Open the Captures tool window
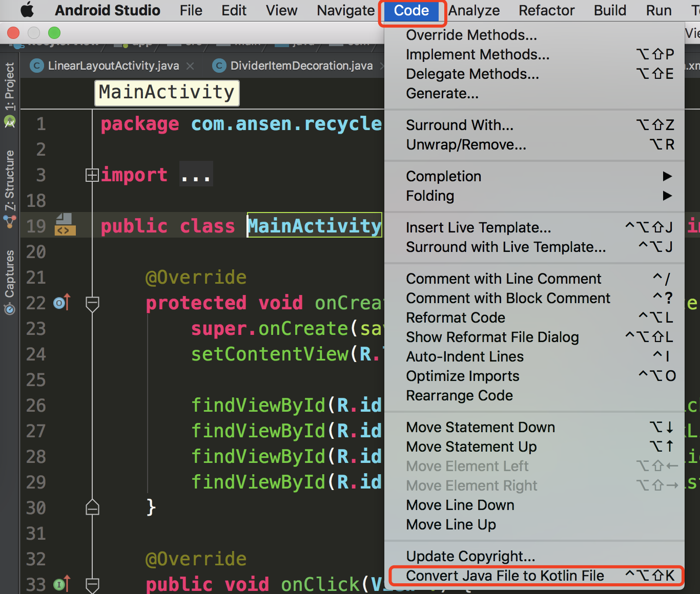 (x=9, y=282)
